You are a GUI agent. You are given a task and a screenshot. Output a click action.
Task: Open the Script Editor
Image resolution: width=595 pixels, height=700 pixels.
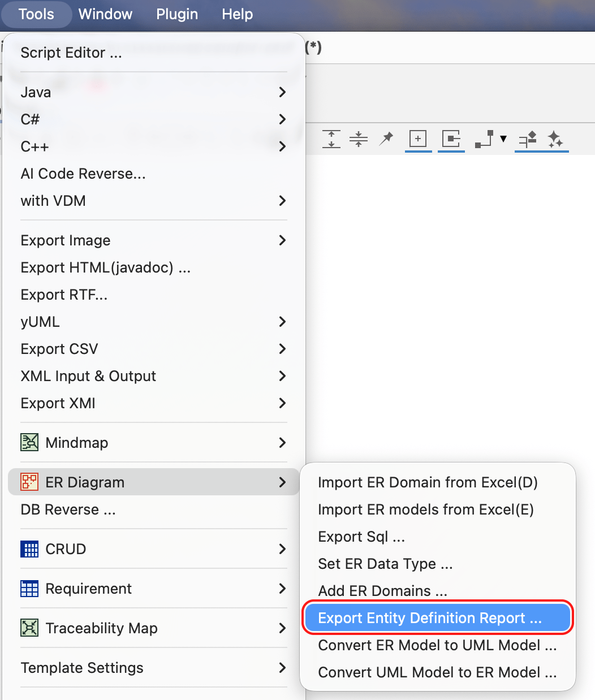point(71,53)
